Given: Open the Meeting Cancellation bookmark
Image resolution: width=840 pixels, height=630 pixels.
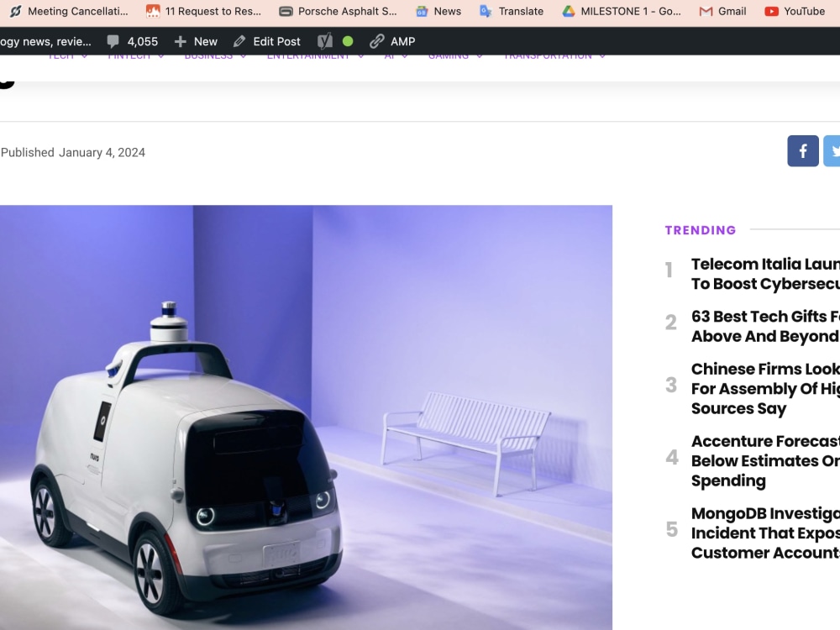Looking at the screenshot, I should point(69,11).
